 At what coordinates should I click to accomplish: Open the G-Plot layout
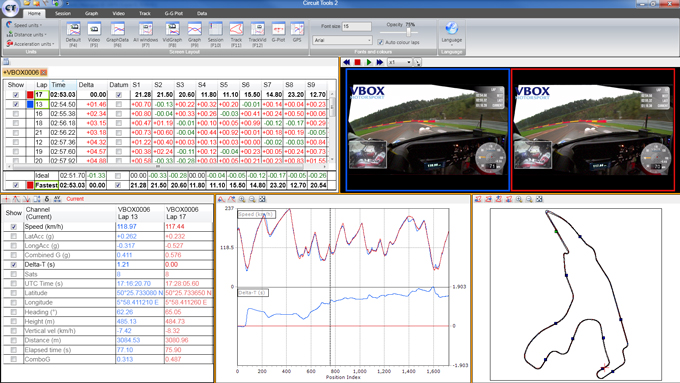click(x=278, y=33)
